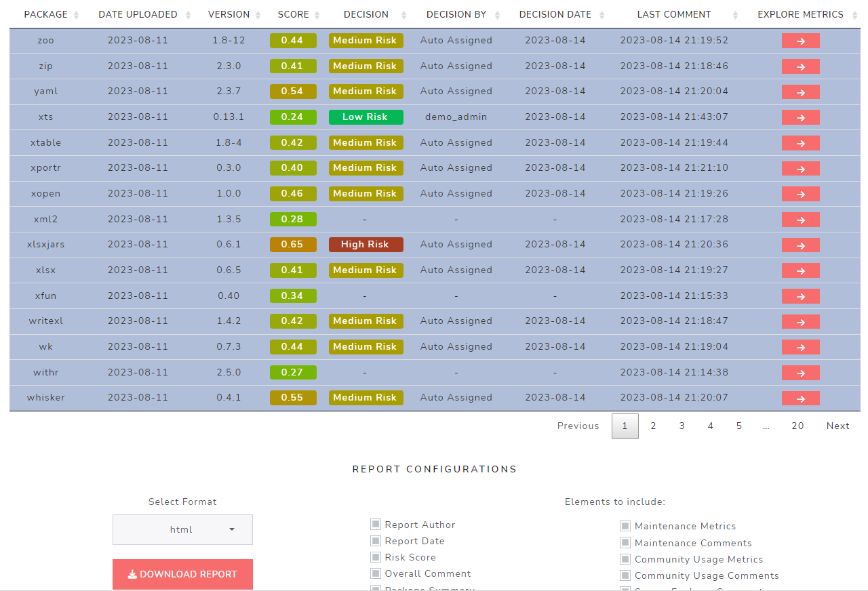Sort the table by DECISION DATE
Viewport: 868px width, 591px height.
coord(604,14)
